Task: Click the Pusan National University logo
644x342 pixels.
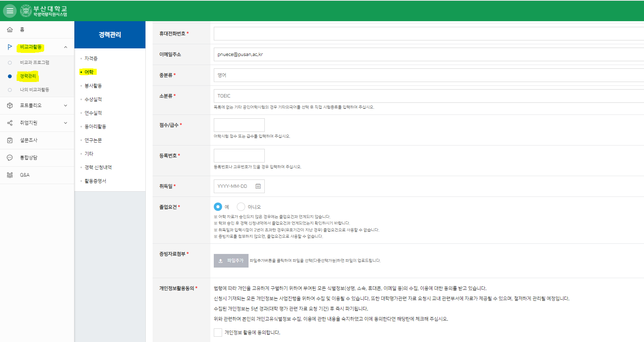Action: pos(44,11)
